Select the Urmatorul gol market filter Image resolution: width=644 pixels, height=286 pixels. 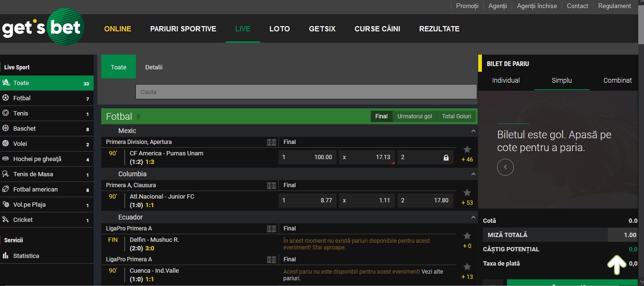(x=414, y=116)
